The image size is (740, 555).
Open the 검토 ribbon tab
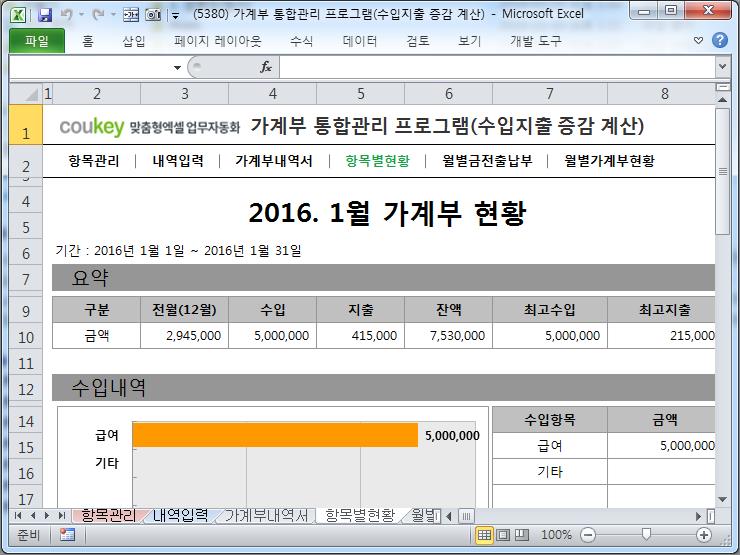pos(418,41)
